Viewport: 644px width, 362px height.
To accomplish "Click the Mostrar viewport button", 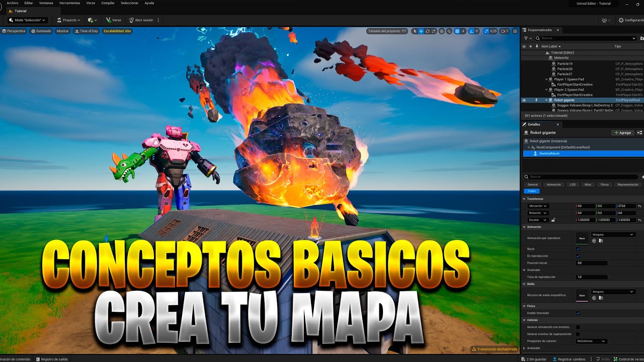I will point(62,31).
